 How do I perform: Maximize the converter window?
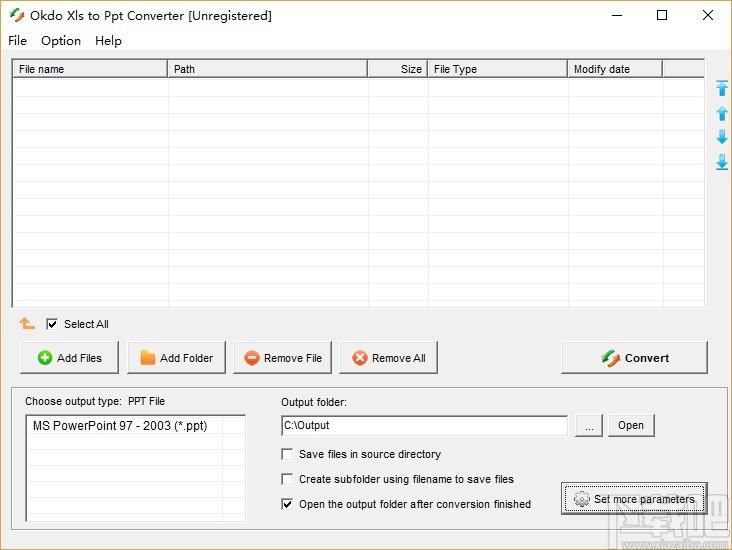(662, 15)
